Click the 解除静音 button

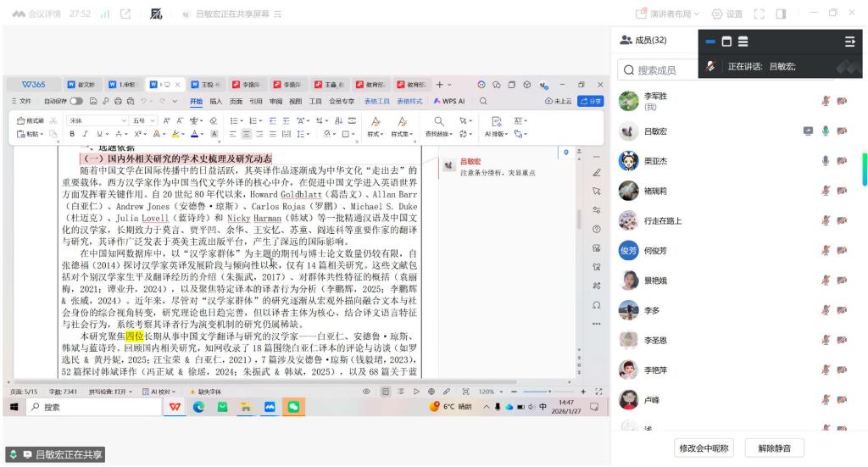click(x=774, y=448)
